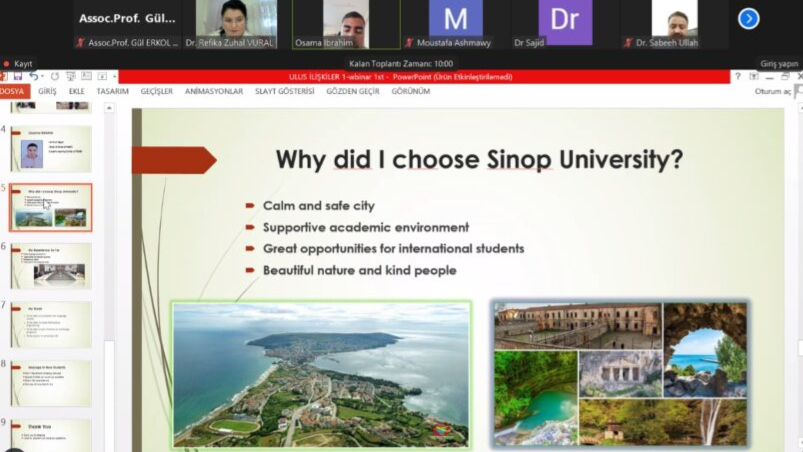Select Assoc.Prof. Gül ERKOL participant tile

click(127, 25)
